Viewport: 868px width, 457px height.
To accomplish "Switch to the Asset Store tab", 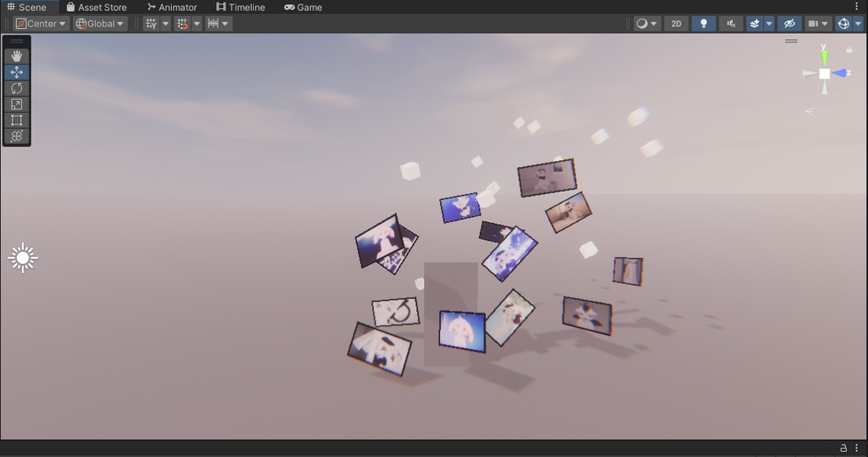I will pos(97,7).
